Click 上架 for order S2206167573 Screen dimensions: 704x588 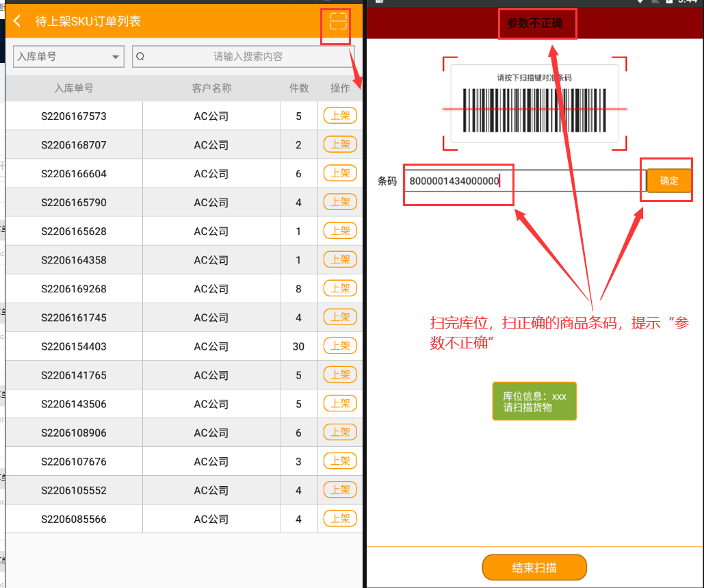340,116
